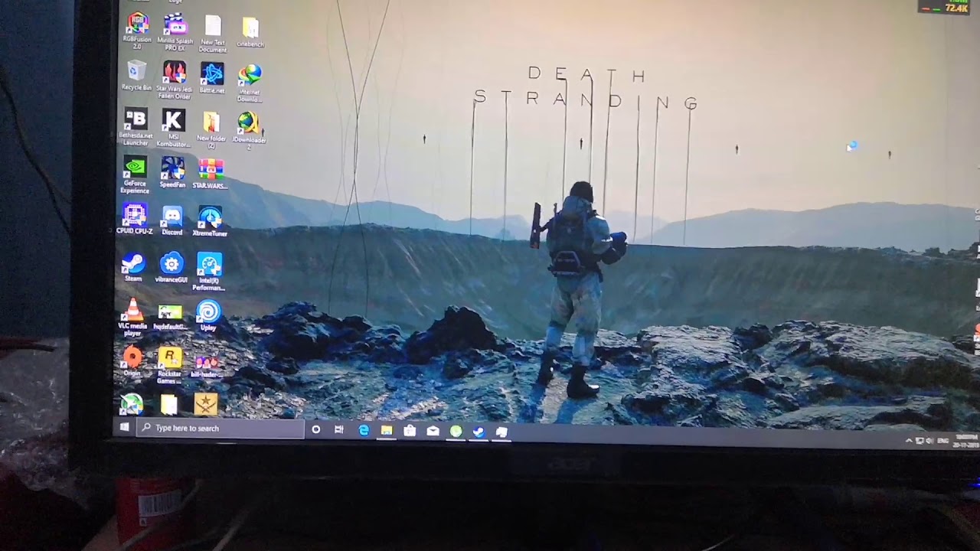Open Minitis Splash PRO EX shortcut

click(x=175, y=31)
